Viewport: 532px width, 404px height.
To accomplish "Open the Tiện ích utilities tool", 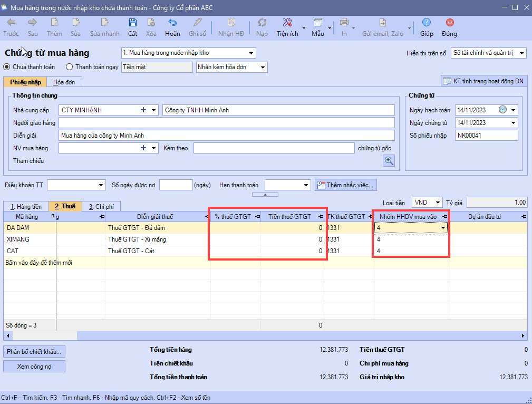I will click(287, 23).
